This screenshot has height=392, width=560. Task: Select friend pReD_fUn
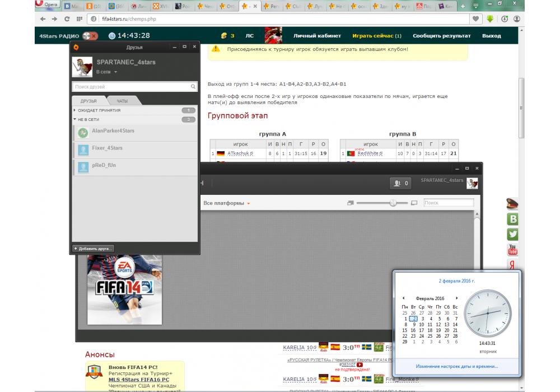(x=136, y=167)
